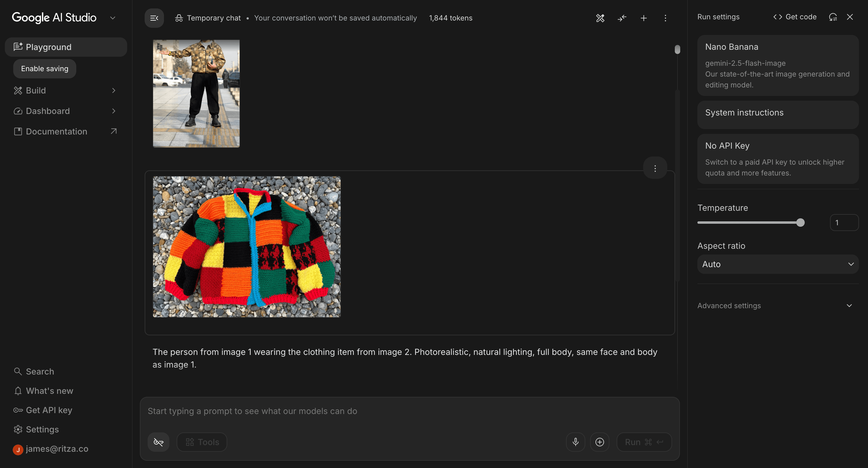The height and width of the screenshot is (468, 868).
Task: Click the microphone voice input icon
Action: click(576, 442)
